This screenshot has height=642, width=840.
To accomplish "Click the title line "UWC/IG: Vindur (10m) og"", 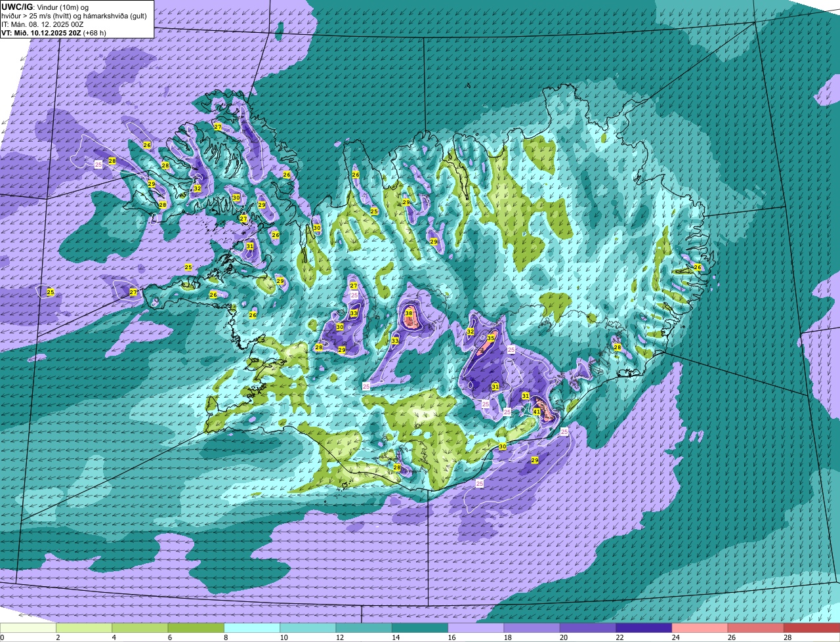I will point(45,7).
